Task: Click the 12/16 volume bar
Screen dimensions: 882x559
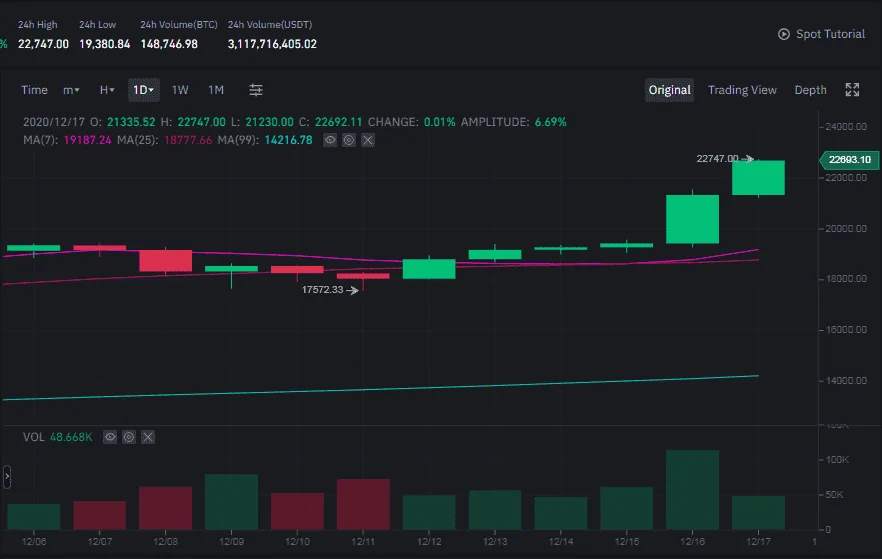Action: click(692, 490)
